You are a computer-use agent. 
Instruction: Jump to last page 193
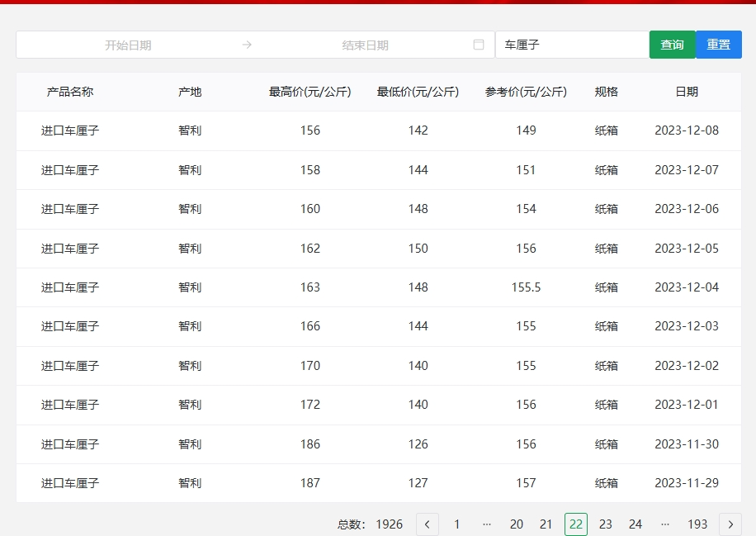(697, 524)
